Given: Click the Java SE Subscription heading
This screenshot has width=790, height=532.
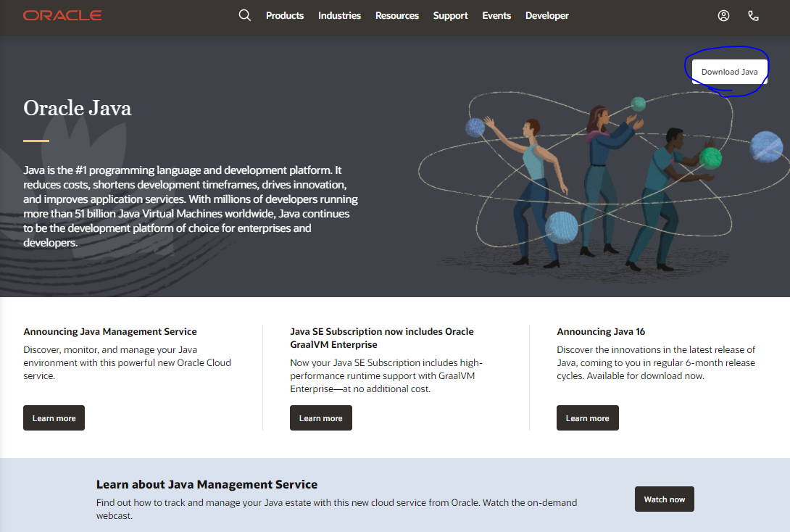Looking at the screenshot, I should click(x=382, y=338).
